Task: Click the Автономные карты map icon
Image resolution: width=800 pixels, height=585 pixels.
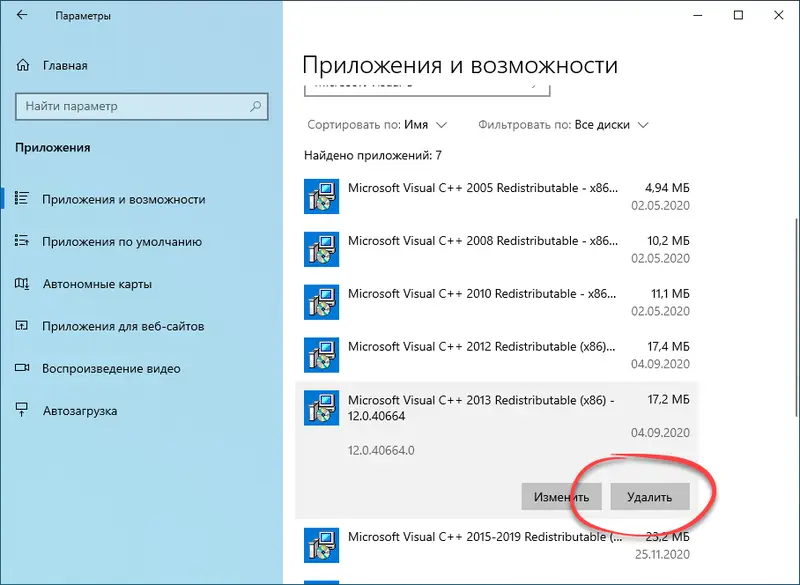Action: coord(21,283)
